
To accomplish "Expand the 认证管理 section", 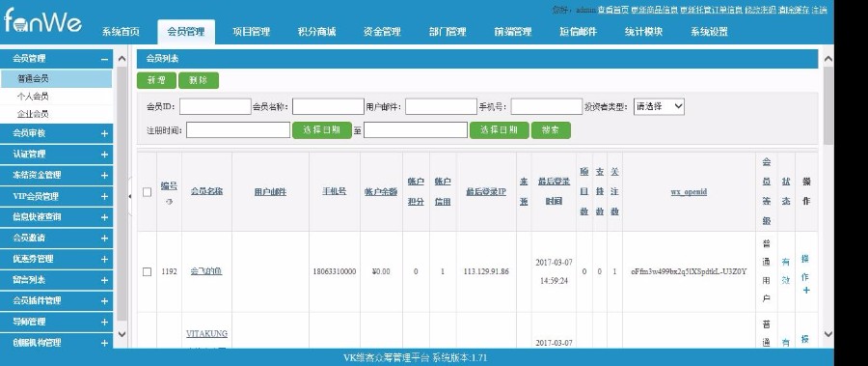I will (x=104, y=155).
